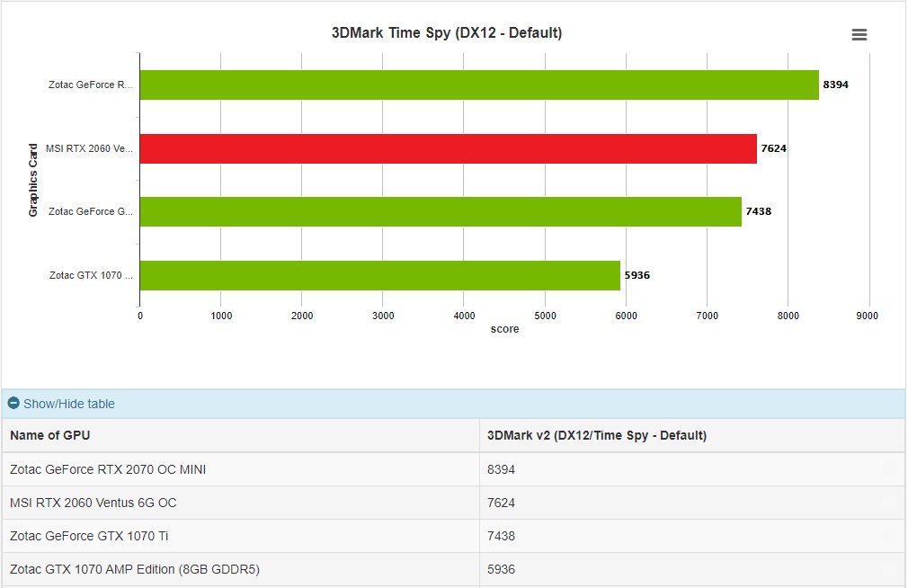Click the 'Zotac GeForce R...' axis label
This screenshot has height=588, width=908.
click(x=90, y=85)
